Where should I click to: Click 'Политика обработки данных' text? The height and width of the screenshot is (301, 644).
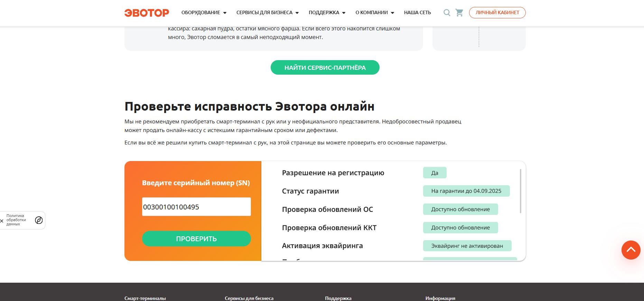click(x=16, y=220)
